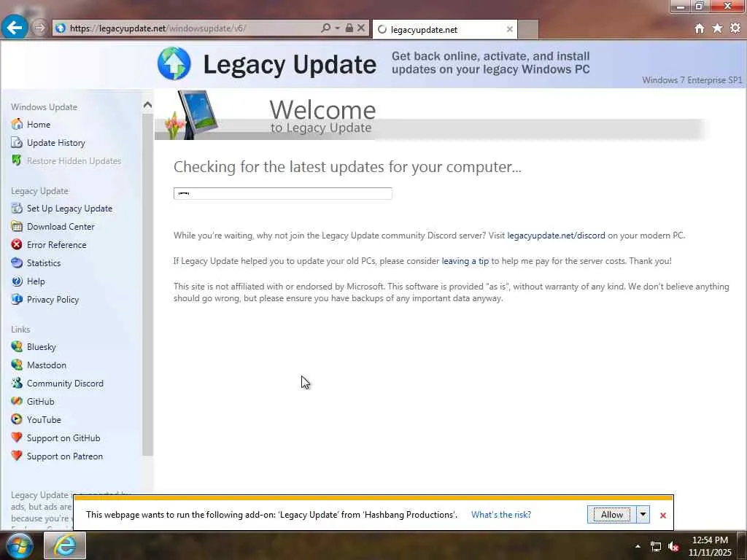Click the Set Up Legacy Update icon

(x=17, y=208)
